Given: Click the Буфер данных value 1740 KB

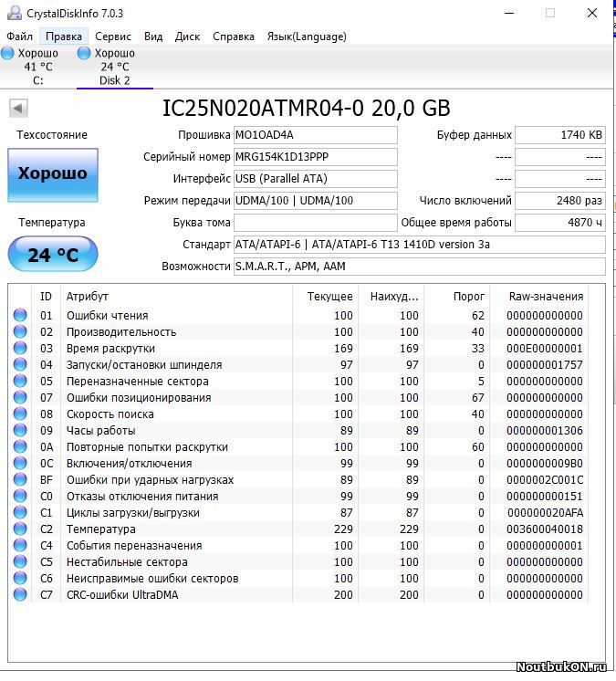Looking at the screenshot, I should [560, 135].
